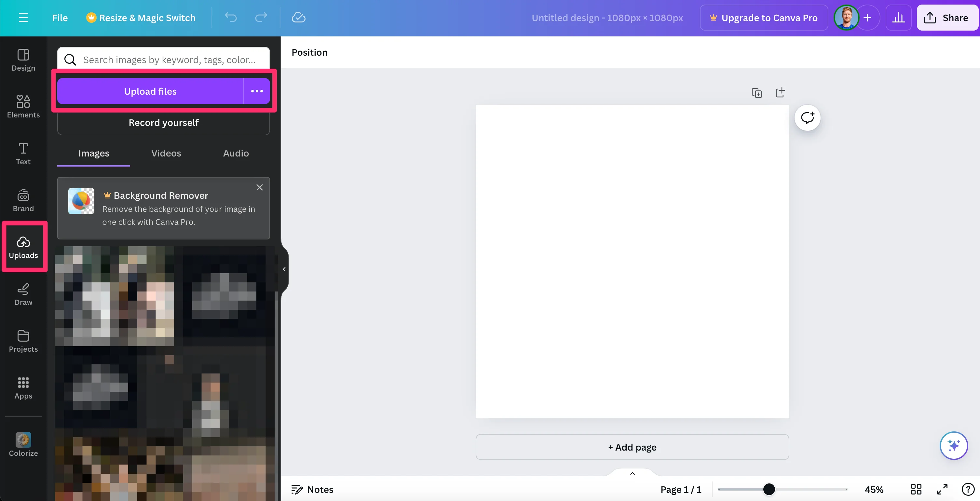This screenshot has width=980, height=501.
Task: Open more upload options ellipsis
Action: pyautogui.click(x=257, y=91)
